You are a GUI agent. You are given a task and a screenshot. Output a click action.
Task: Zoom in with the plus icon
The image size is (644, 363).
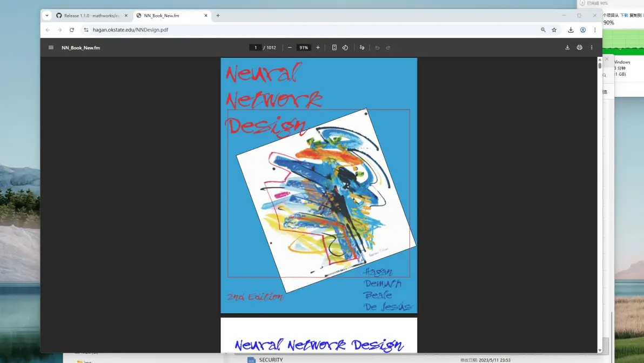318,48
